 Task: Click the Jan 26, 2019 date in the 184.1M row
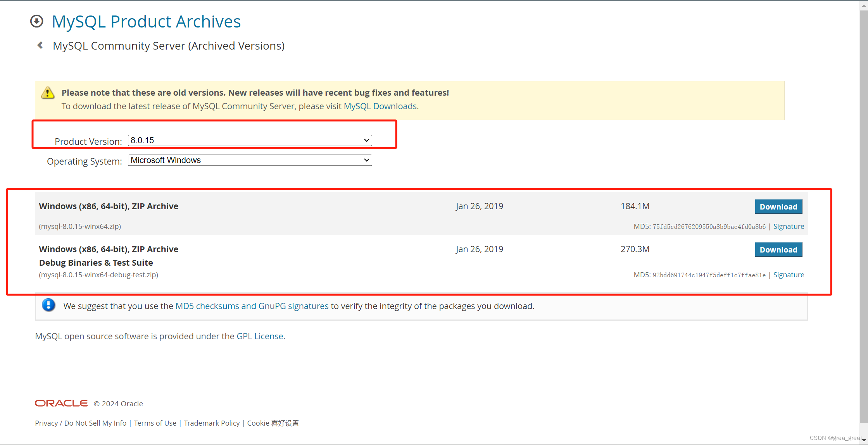[480, 206]
